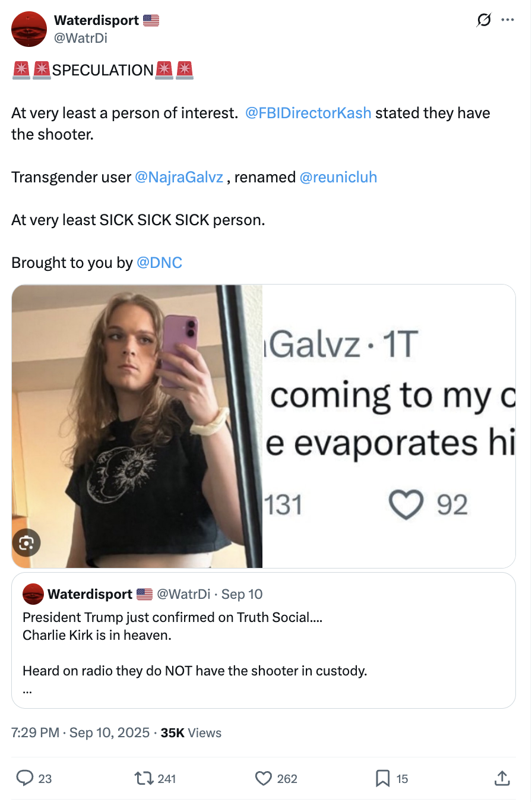Image resolution: width=532 pixels, height=802 pixels.
Task: Click the Grok slashed-circle icon
Action: point(484,20)
